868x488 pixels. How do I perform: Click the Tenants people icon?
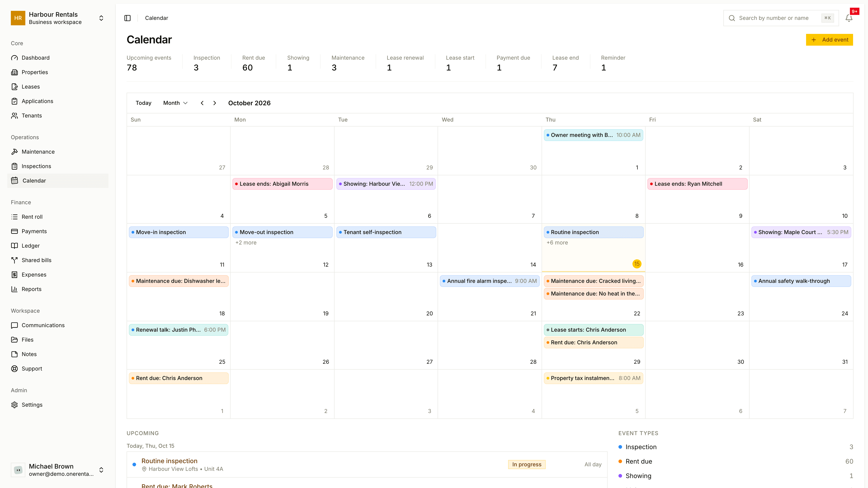click(x=14, y=116)
